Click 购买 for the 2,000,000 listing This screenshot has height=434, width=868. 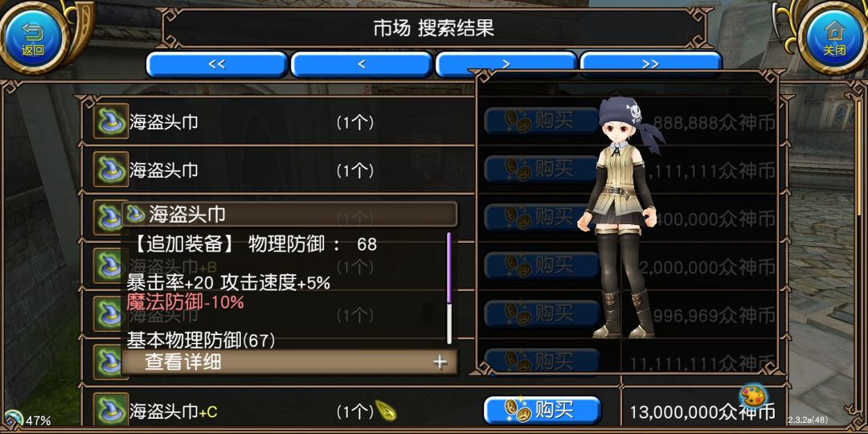(542, 266)
